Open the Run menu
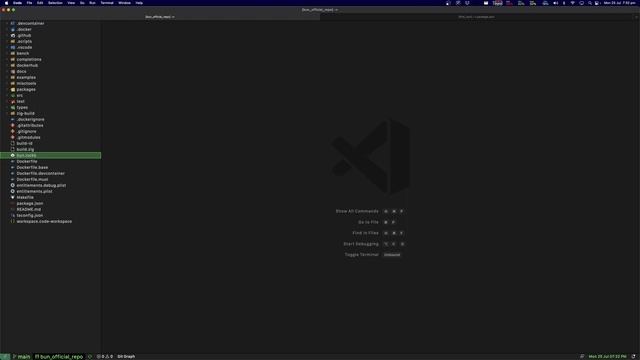640x360 pixels. [92, 3]
